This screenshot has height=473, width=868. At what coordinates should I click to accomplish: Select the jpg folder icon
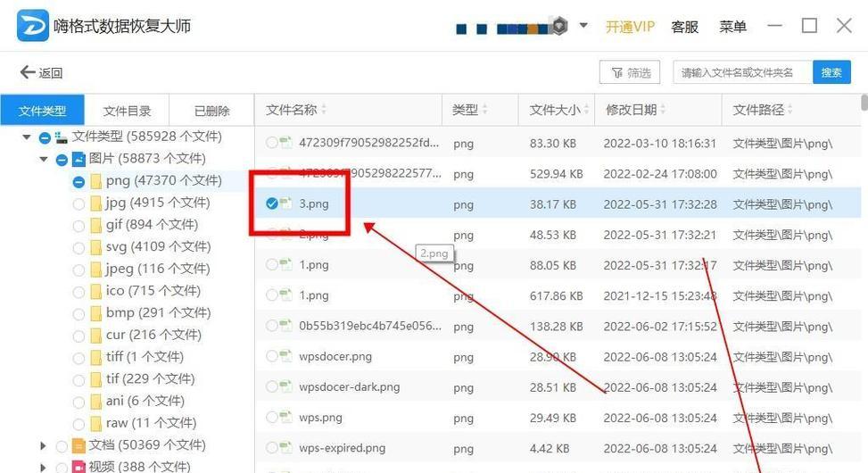point(95,203)
